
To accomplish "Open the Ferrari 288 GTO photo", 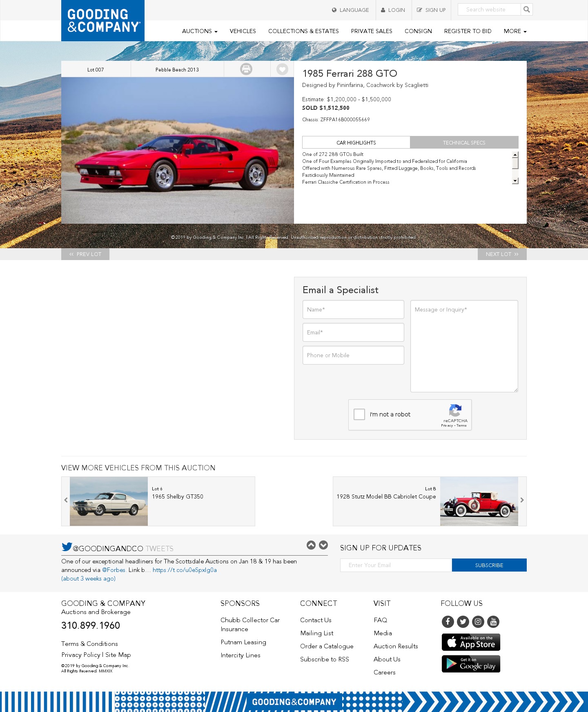I will [x=178, y=150].
